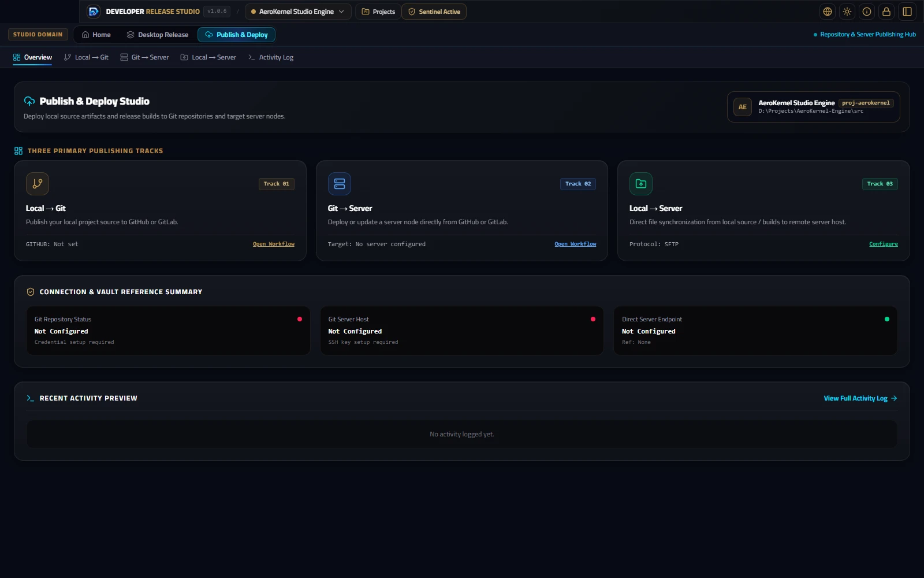Select the Overview sub-tab
The width and height of the screenshot is (924, 578).
pyautogui.click(x=32, y=57)
